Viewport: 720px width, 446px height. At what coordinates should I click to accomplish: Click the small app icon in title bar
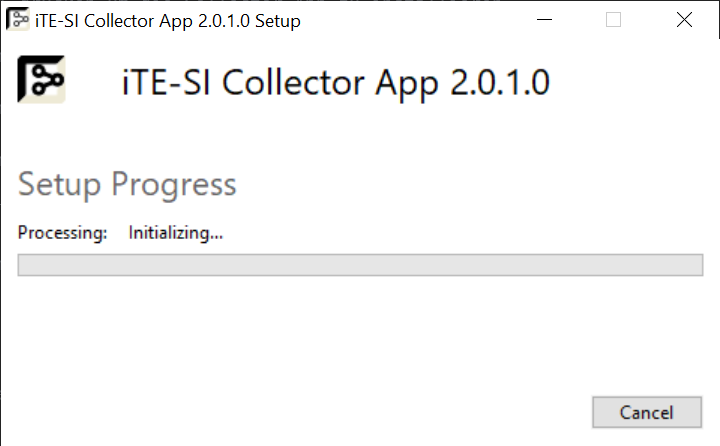point(18,20)
